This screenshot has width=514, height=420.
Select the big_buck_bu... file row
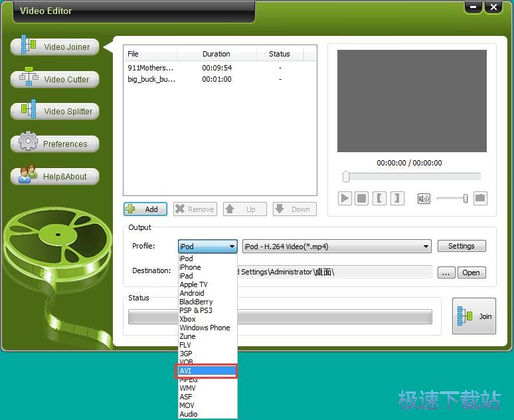click(152, 79)
